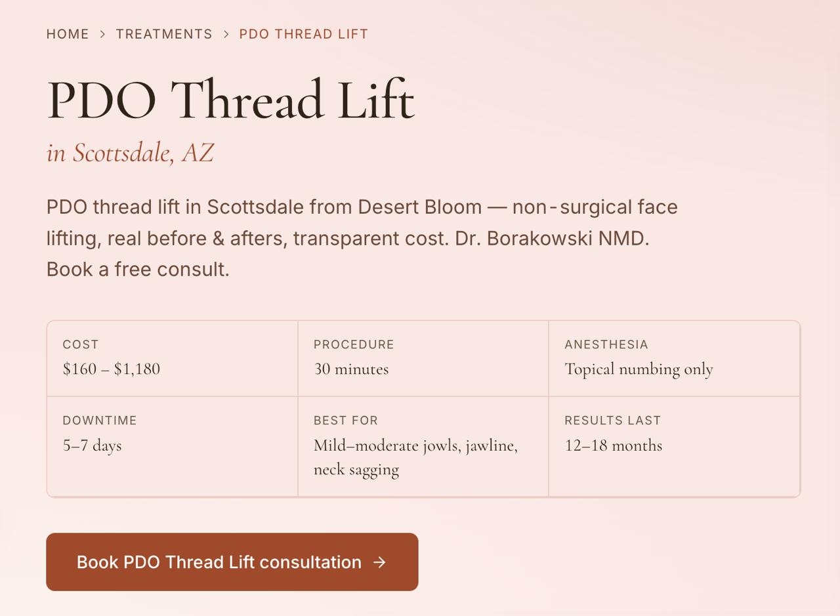Click the PDO Thread Lift main heading
Image resolution: width=840 pixels, height=616 pixels.
230,100
